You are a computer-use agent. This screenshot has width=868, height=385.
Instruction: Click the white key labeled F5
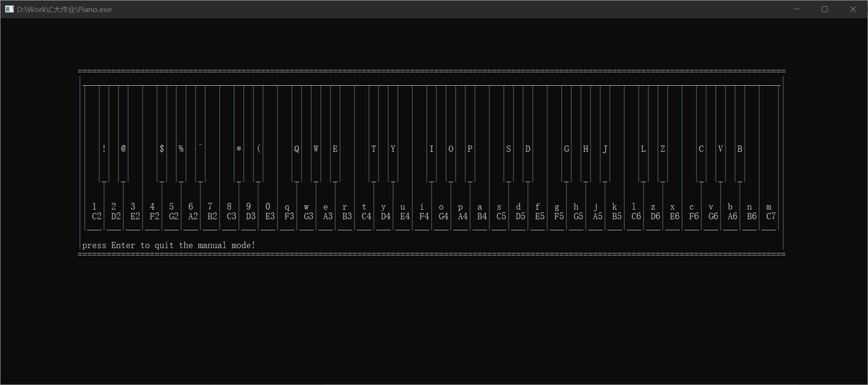click(557, 212)
